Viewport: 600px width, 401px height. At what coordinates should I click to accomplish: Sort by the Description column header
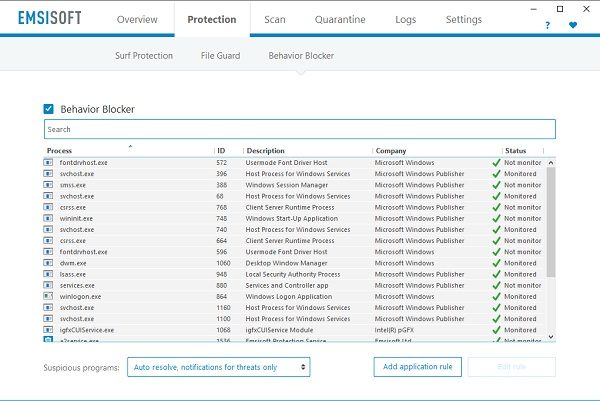pyautogui.click(x=266, y=151)
